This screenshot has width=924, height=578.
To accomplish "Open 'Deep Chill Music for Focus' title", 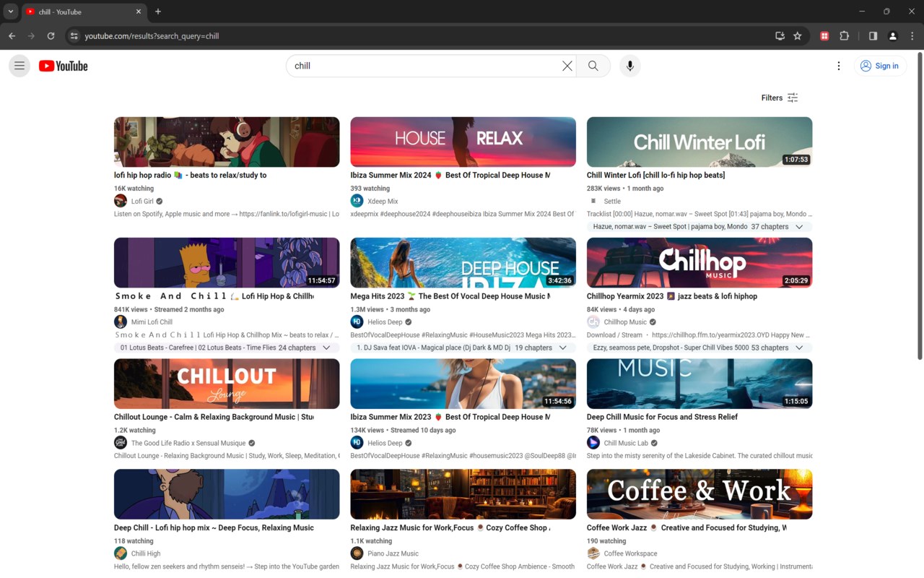I will [x=662, y=416].
